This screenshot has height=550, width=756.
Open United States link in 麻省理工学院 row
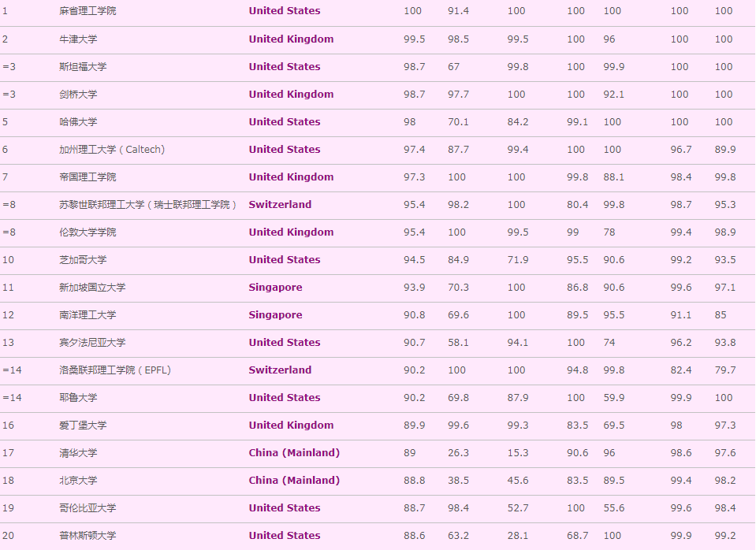pos(285,10)
